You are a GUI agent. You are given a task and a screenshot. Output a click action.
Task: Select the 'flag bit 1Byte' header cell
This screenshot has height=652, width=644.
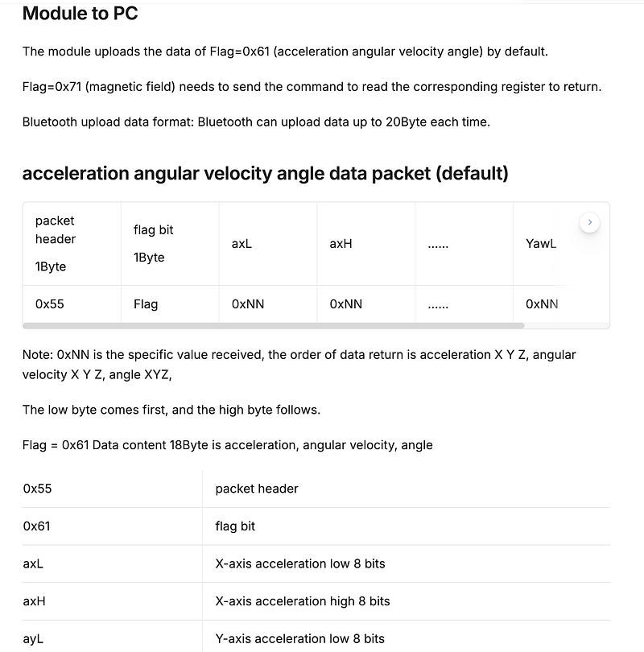point(170,244)
